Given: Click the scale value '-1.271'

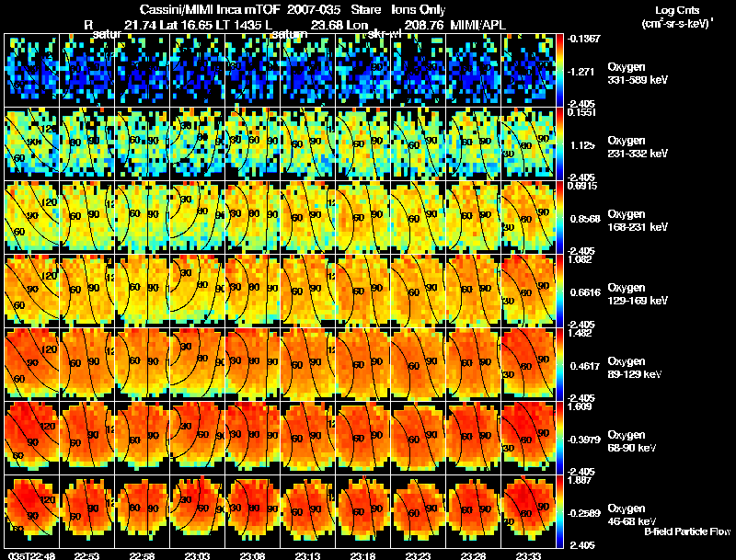Looking at the screenshot, I should [x=581, y=72].
